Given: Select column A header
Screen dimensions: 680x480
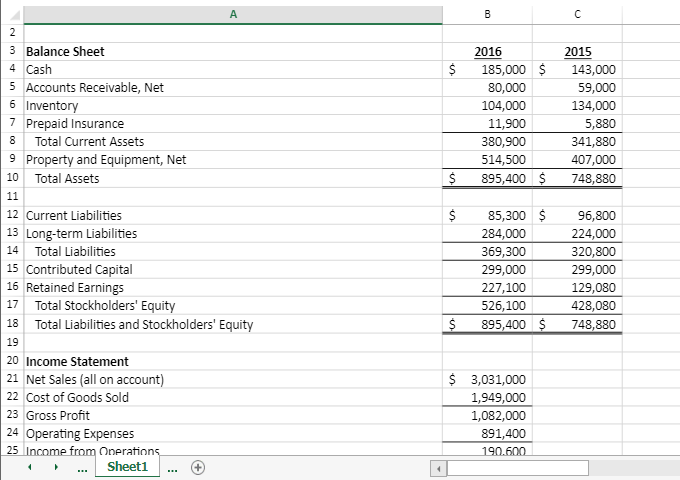Looking at the screenshot, I should [x=233, y=15].
